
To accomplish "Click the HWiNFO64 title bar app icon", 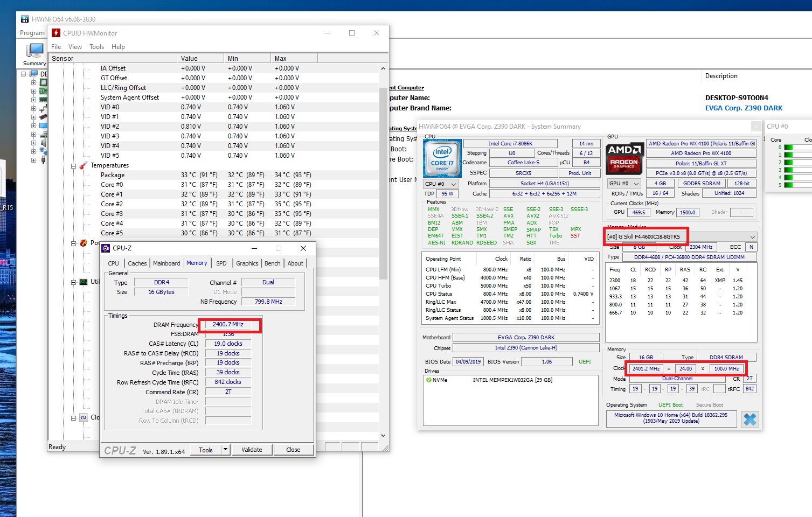I will 25,19.
